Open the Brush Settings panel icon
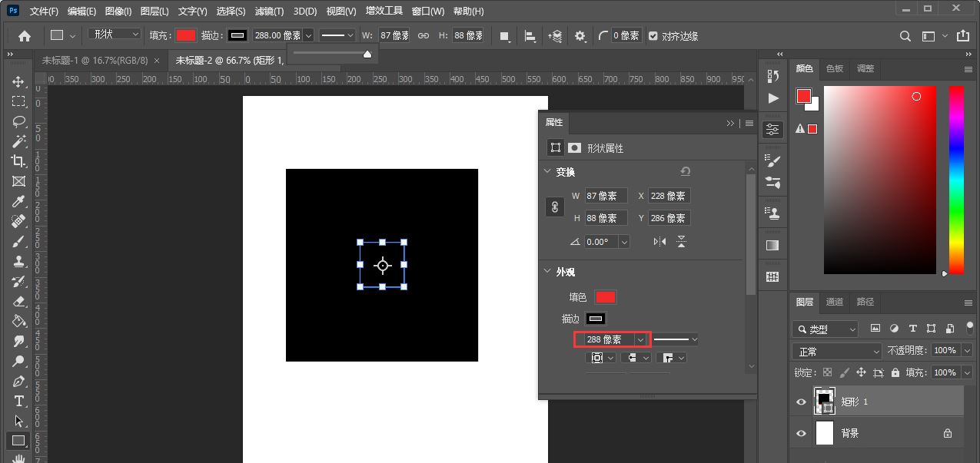Viewport: 980px width, 463px height. pos(773,160)
